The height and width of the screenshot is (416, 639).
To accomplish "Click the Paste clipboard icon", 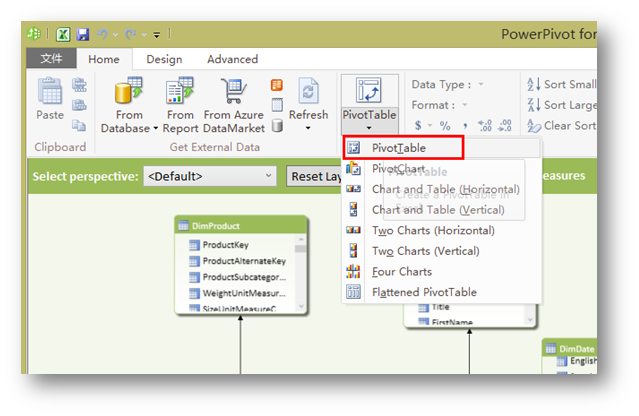I will tap(50, 91).
